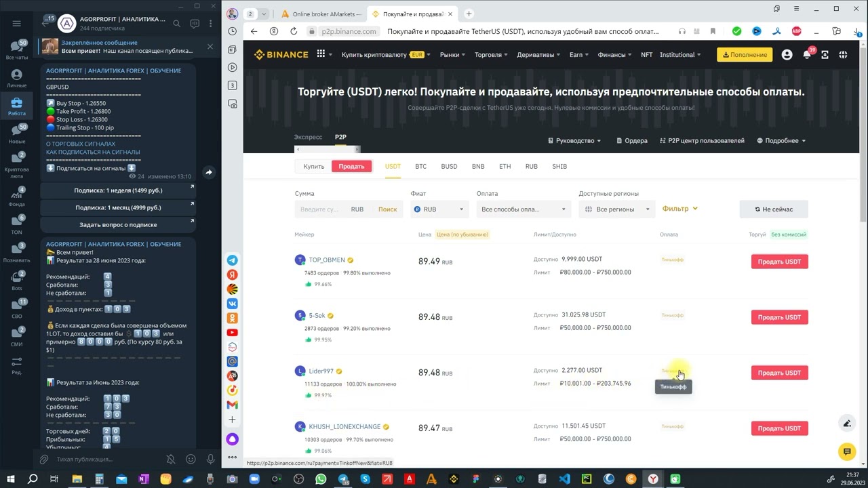Open Новые chat folder in Telegram
The height and width of the screenshot is (488, 868).
tap(17, 134)
